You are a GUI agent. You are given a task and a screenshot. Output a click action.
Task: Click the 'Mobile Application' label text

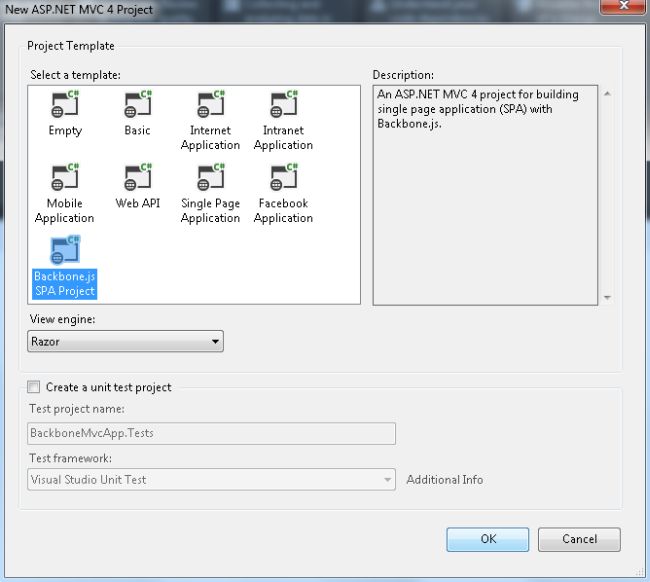tap(65, 211)
